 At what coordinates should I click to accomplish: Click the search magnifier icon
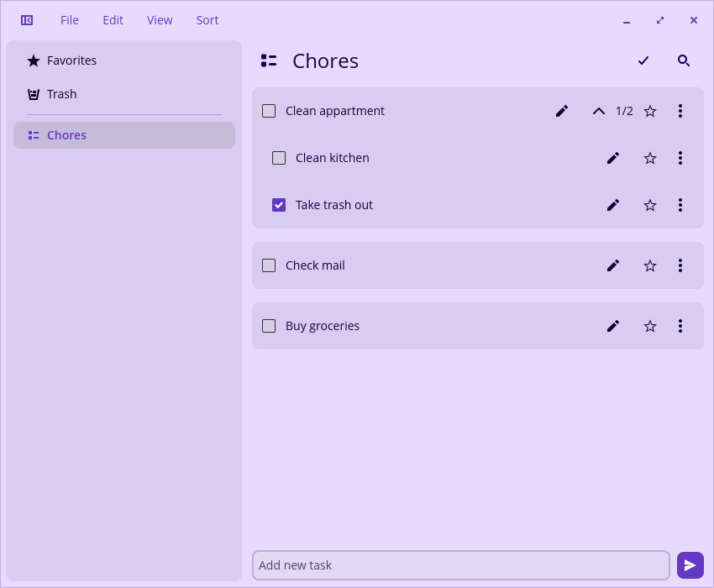pyautogui.click(x=684, y=60)
